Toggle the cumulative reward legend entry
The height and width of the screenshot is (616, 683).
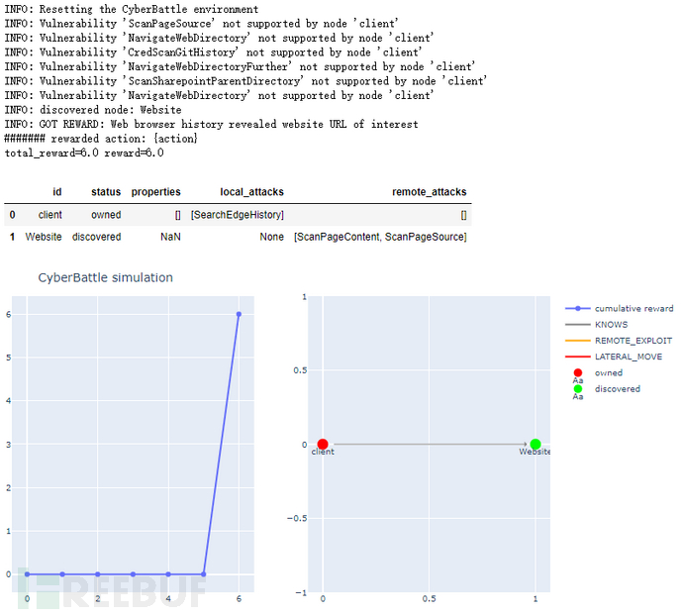(619, 309)
